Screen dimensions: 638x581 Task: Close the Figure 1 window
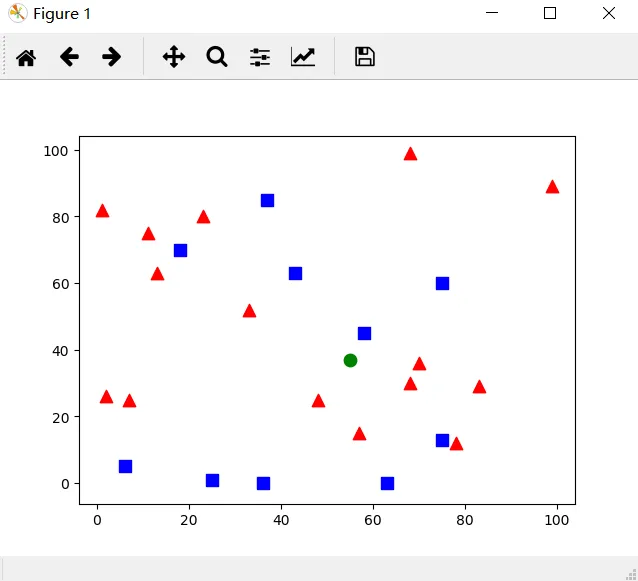(609, 13)
